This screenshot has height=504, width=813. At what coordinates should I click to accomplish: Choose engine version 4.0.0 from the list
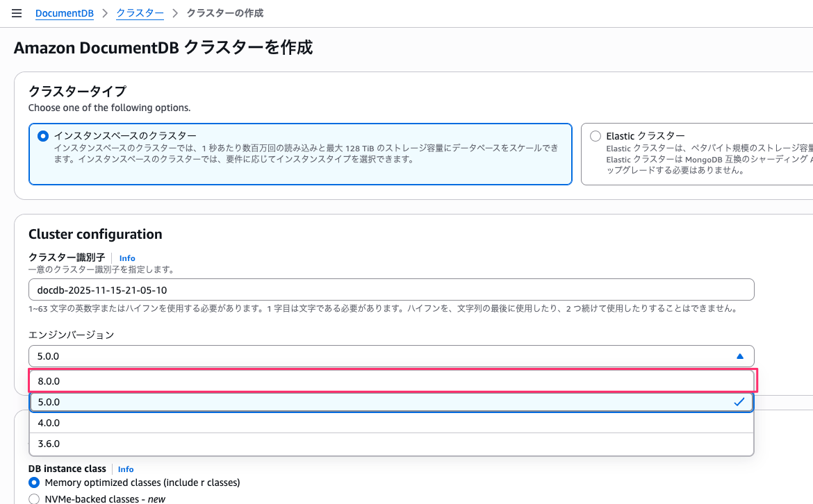click(x=391, y=422)
